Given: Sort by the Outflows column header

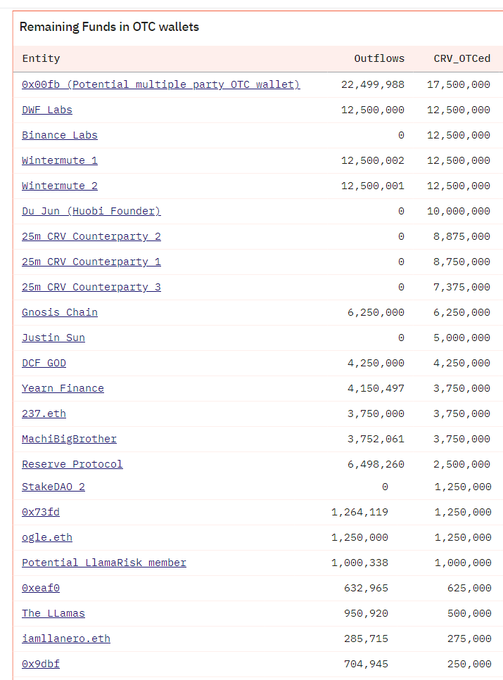Looking at the screenshot, I should [x=379, y=59].
